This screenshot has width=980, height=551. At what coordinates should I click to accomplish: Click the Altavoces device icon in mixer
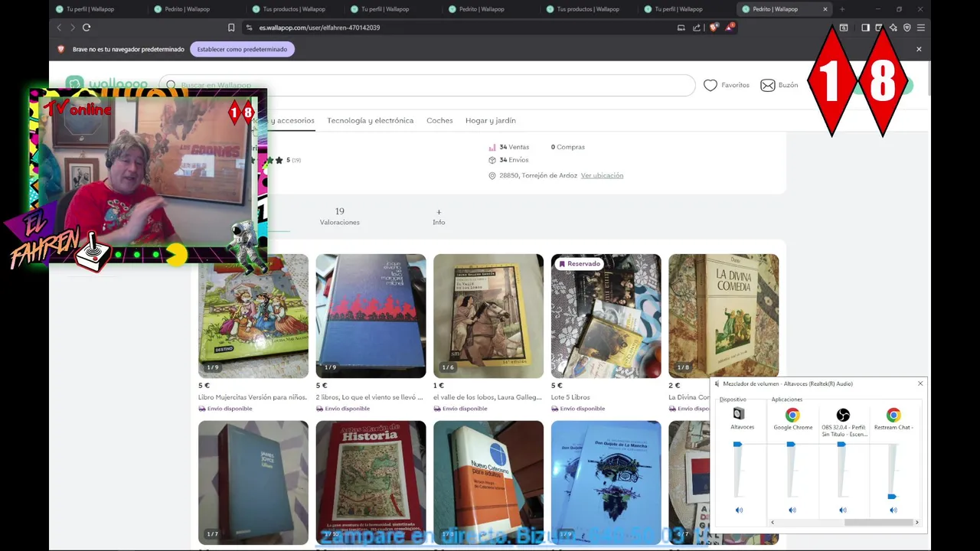(738, 414)
